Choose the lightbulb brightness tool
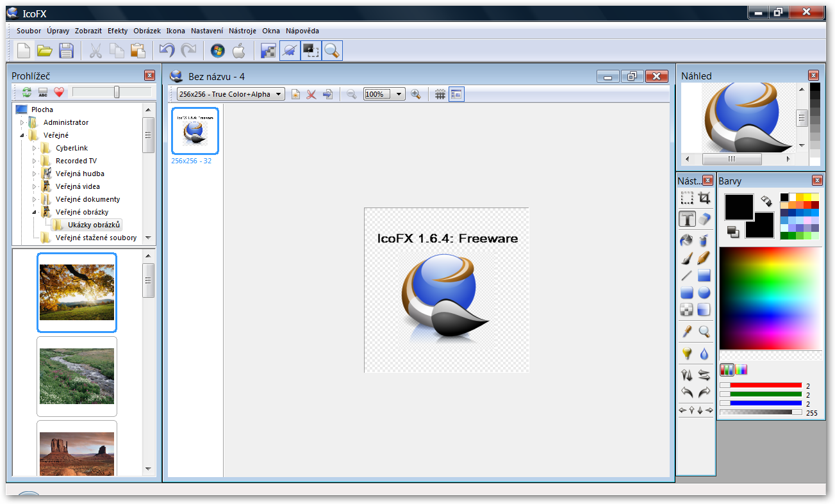The image size is (835, 504). pos(687,353)
